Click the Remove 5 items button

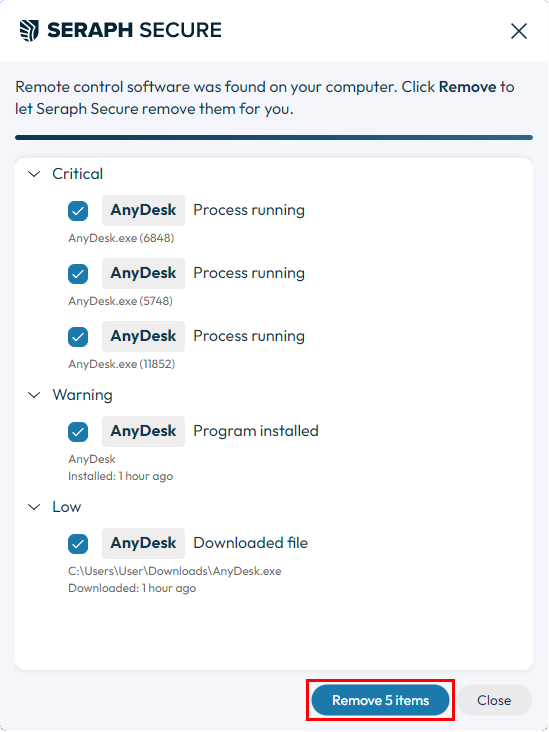(380, 700)
